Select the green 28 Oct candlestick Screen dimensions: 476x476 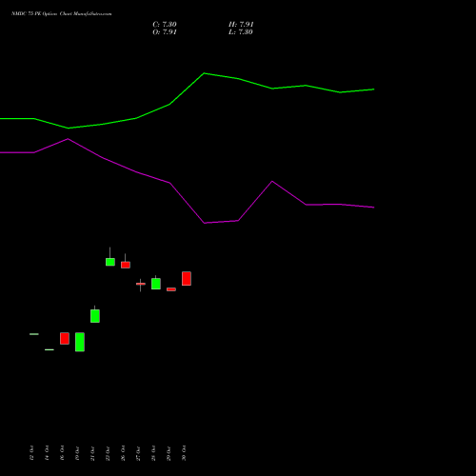tap(156, 284)
